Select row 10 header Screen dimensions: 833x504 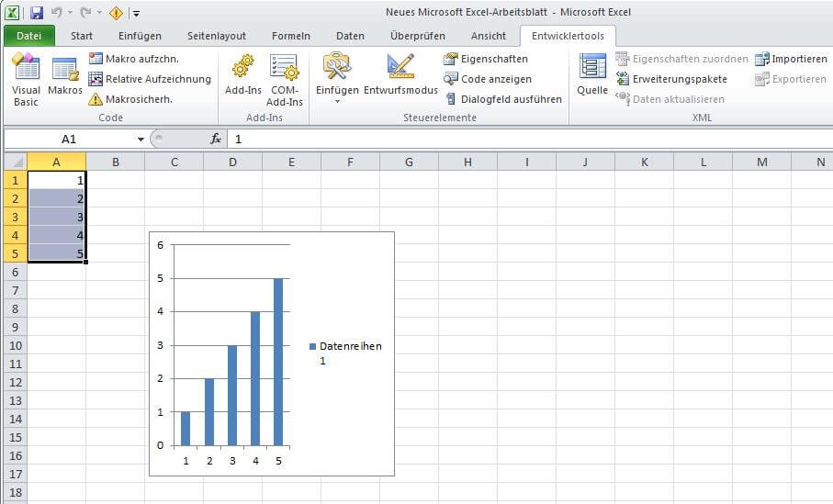point(16,345)
